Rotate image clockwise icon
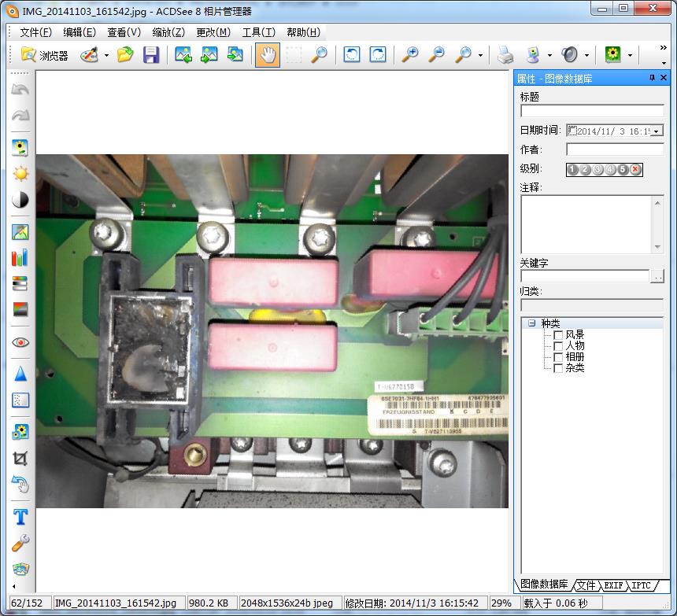The height and width of the screenshot is (616, 677). point(378,55)
